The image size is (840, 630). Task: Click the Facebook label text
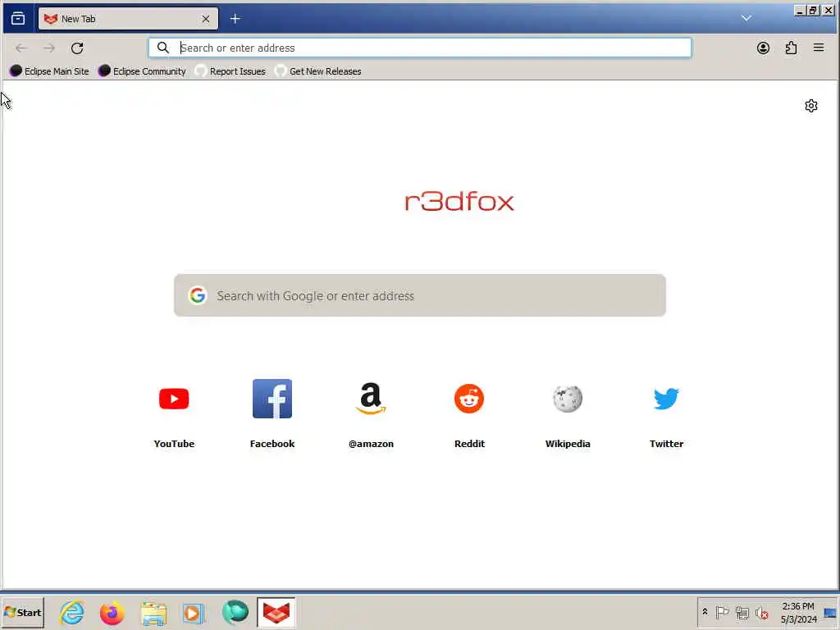272,444
